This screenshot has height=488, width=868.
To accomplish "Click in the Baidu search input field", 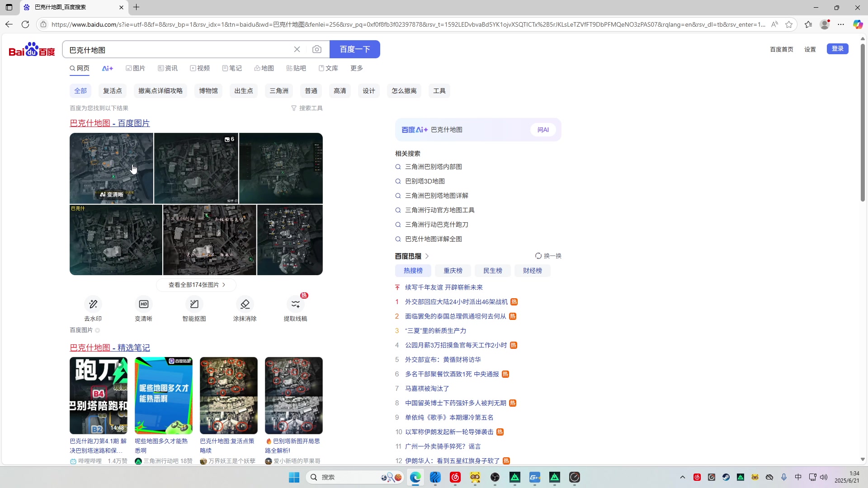I will coord(179,50).
